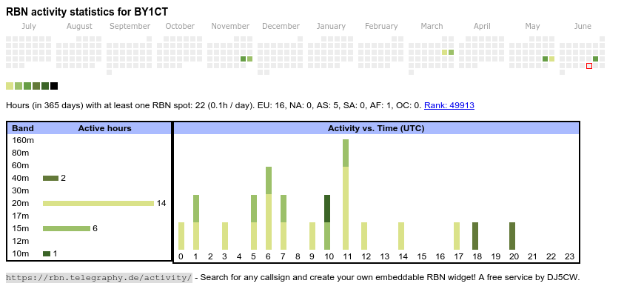The width and height of the screenshot is (644, 289).
Task: Click the black legend color swatch
Action: 54,86
